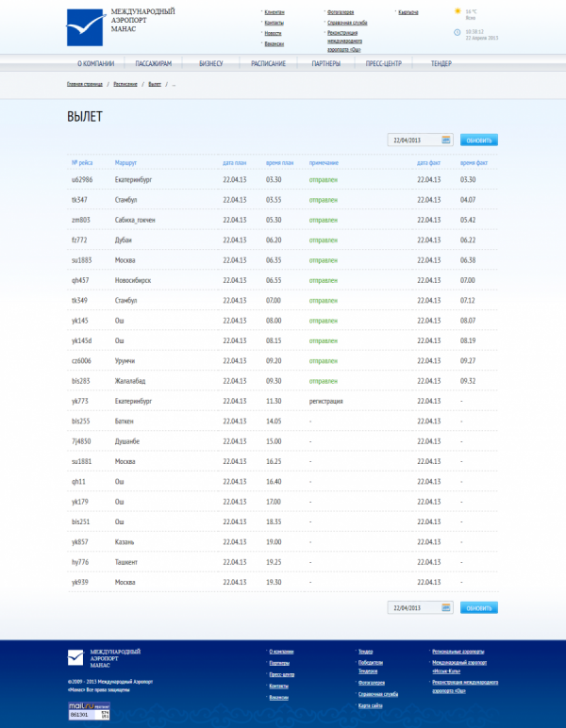Go to Главная страница breadcrumb link
Screen dimensions: 566x728
84,84
